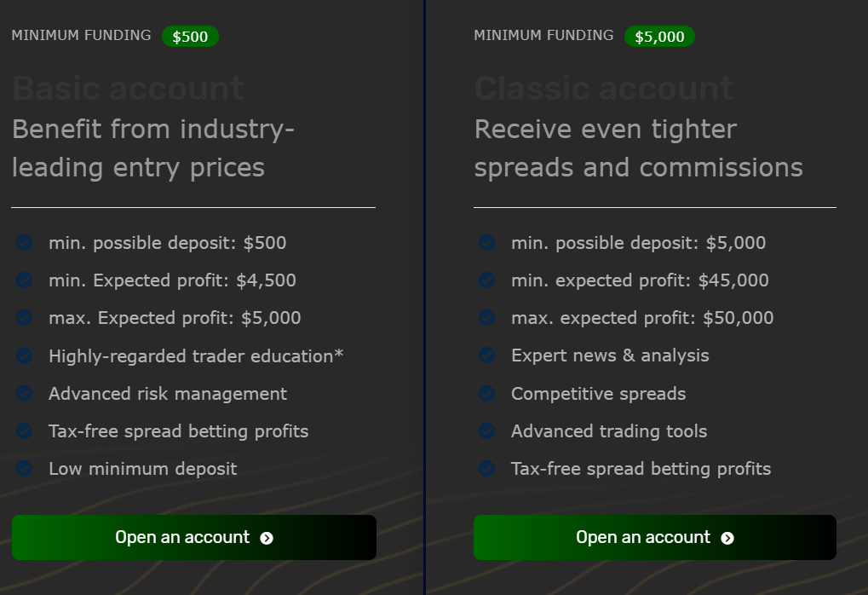Click checkmark icon next to Highly-regarded trader education

point(25,355)
